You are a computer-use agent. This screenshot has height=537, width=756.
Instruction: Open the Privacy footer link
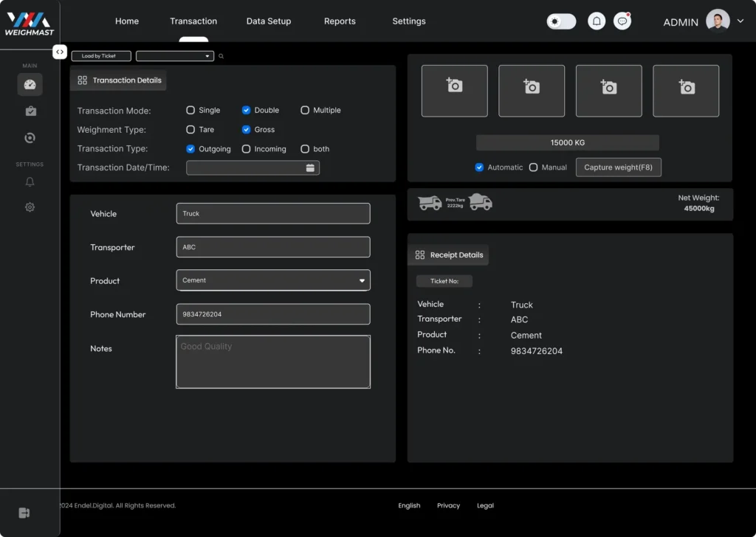[x=448, y=505]
